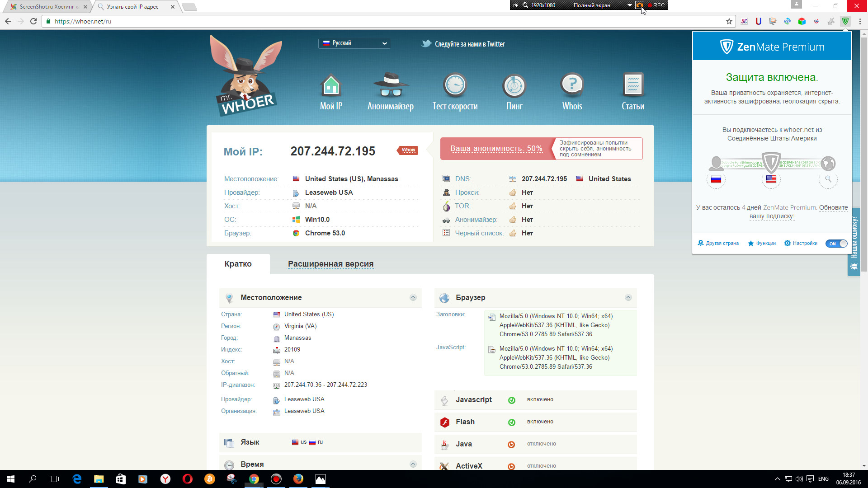Open the Анонимайзер hat and glasses icon
Viewport: 868px width, 488px height.
(x=391, y=85)
